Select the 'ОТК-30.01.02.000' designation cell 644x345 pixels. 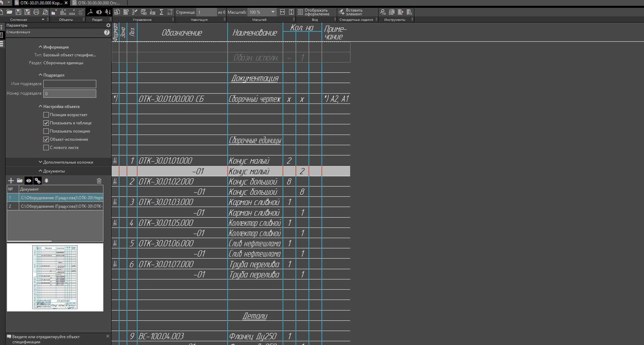[182, 181]
